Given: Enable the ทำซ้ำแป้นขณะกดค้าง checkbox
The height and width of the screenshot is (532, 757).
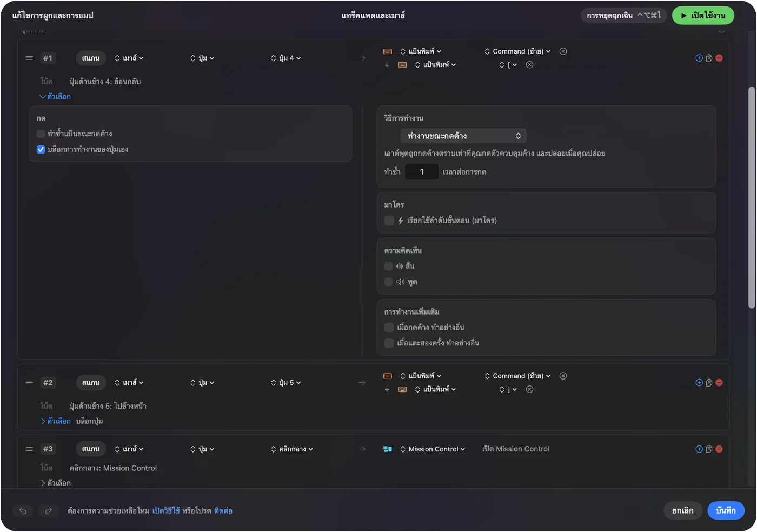Looking at the screenshot, I should point(41,134).
